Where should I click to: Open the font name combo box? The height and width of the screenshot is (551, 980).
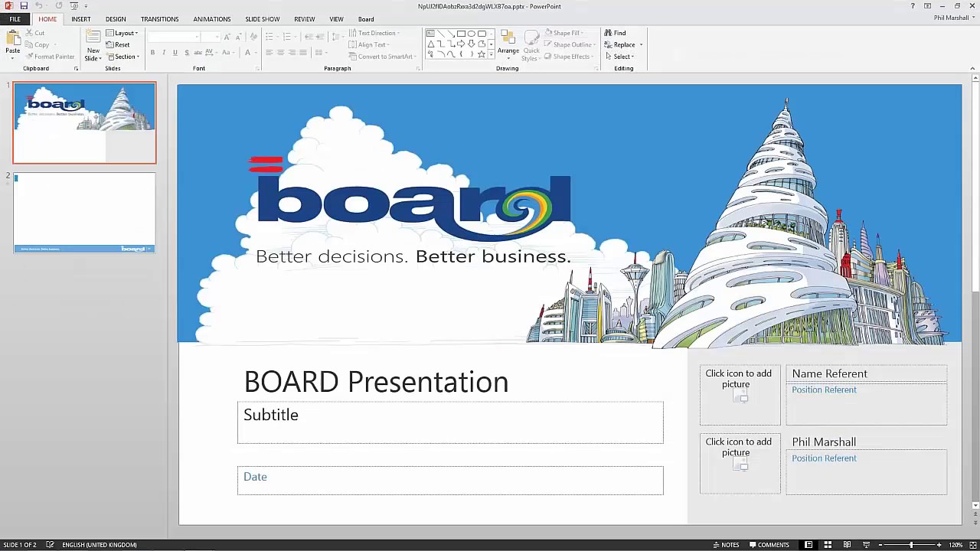(174, 37)
